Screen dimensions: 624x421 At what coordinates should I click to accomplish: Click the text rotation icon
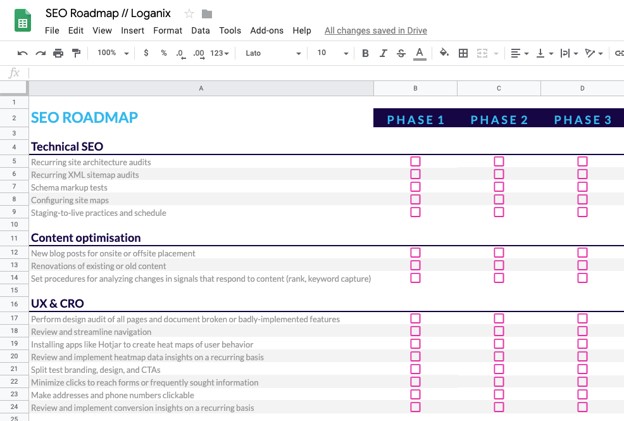[x=590, y=53]
